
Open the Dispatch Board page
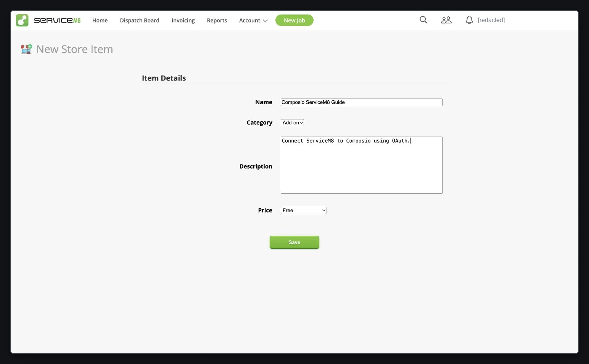coord(140,20)
